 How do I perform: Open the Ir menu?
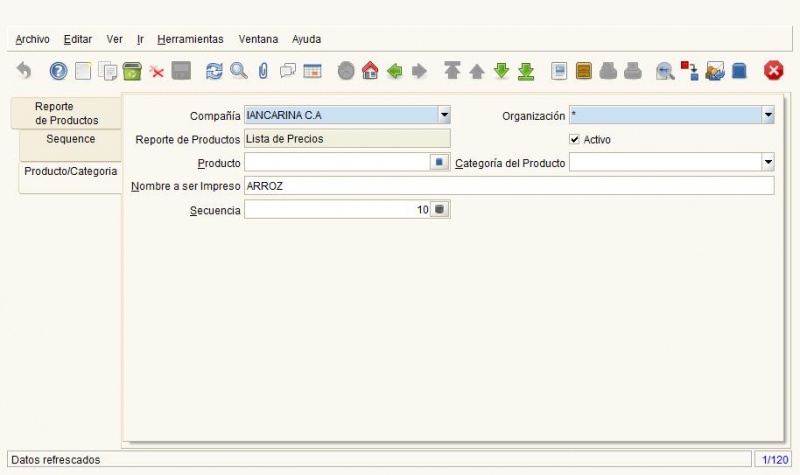[x=140, y=39]
